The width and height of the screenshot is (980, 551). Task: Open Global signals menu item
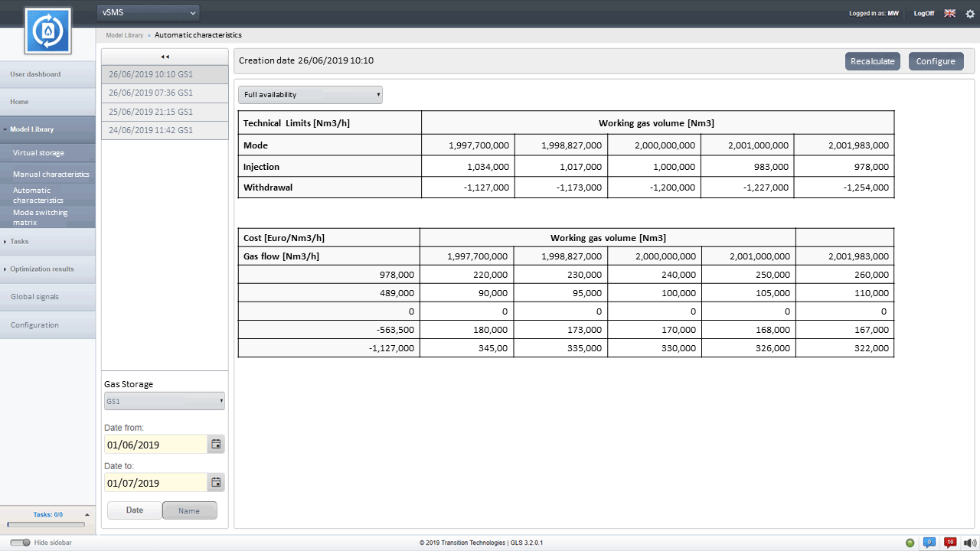[x=47, y=297]
